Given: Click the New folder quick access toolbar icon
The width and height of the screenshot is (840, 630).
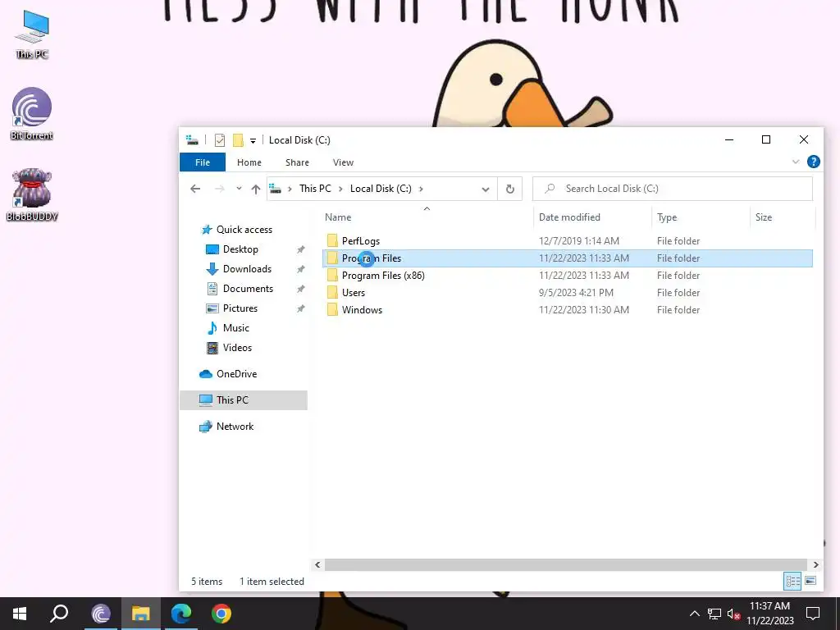Looking at the screenshot, I should coord(238,140).
